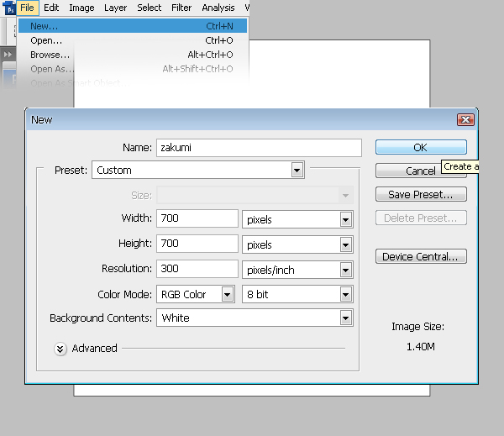Image resolution: width=504 pixels, height=436 pixels.
Task: Click the Name field containing zakumi
Action: click(258, 148)
